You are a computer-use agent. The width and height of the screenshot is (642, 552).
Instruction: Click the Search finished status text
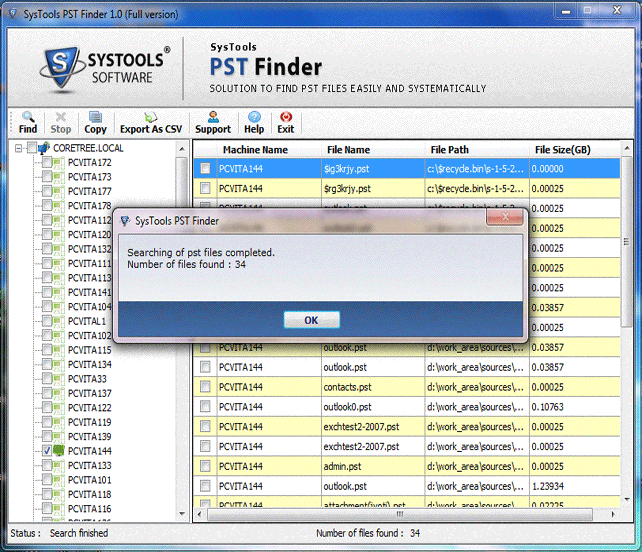(x=79, y=533)
